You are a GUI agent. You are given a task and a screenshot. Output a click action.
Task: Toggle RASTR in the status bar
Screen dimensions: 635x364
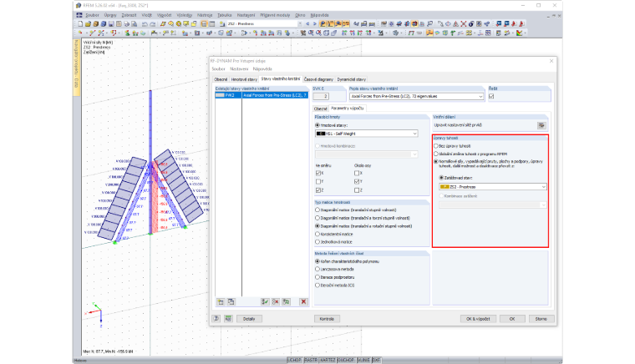point(311,360)
